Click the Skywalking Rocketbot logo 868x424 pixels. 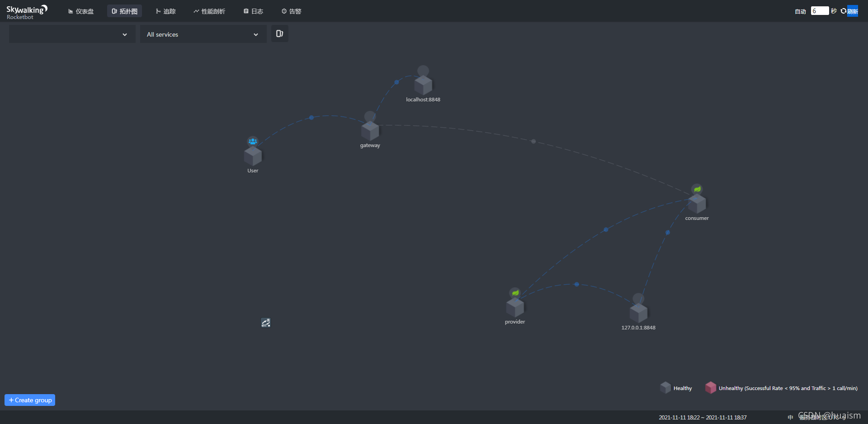point(27,12)
